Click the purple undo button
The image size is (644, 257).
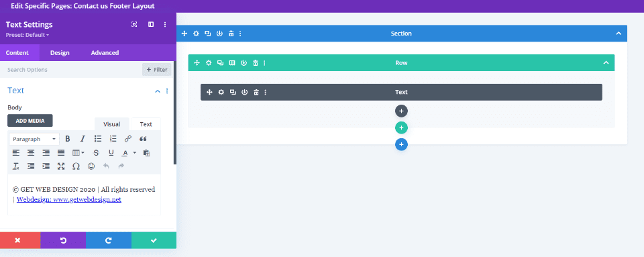point(63,241)
